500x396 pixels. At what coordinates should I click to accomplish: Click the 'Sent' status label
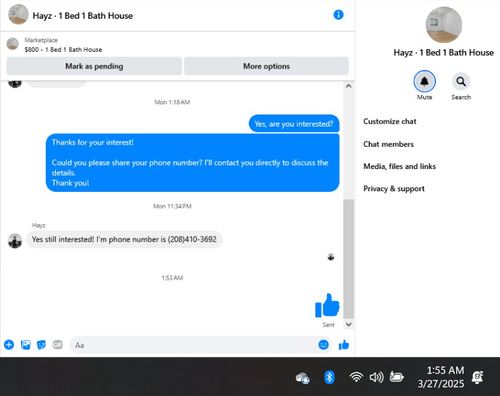[x=328, y=325]
